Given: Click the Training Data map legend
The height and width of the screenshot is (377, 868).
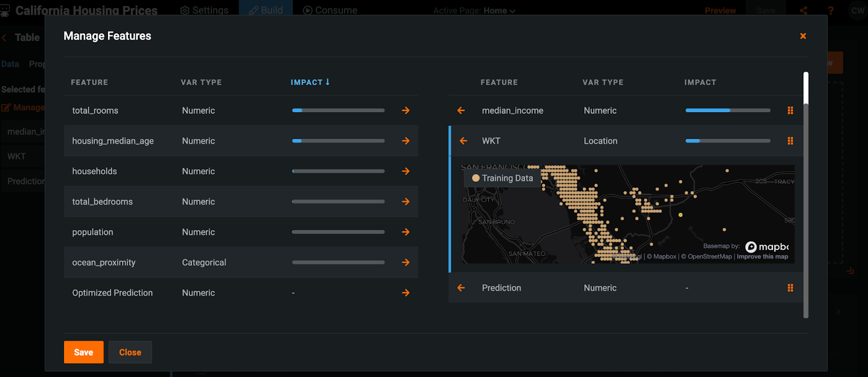Looking at the screenshot, I should click(502, 178).
